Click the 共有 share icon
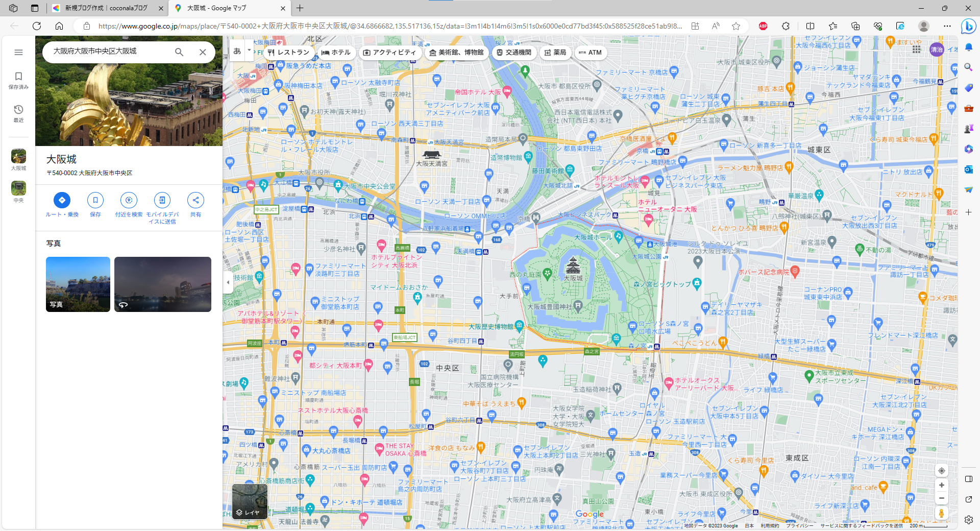 [195, 200]
